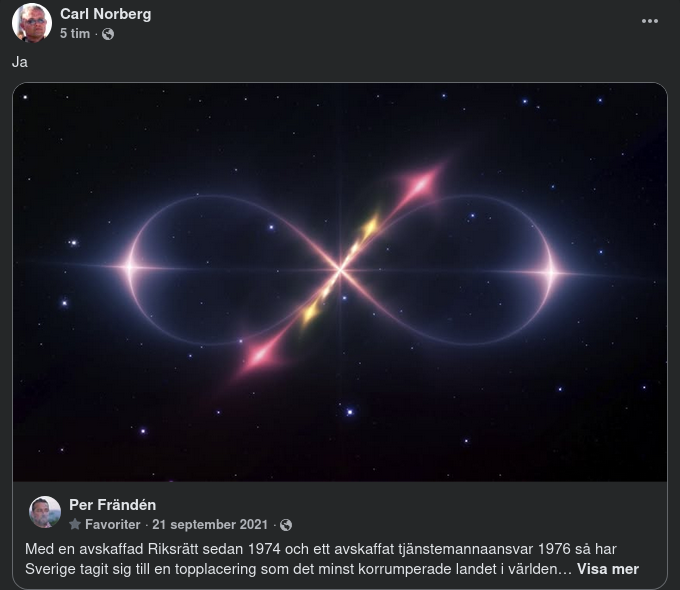The image size is (680, 590).
Task: Click the ellipsis just before "Visa mer"
Action: pyautogui.click(x=564, y=570)
